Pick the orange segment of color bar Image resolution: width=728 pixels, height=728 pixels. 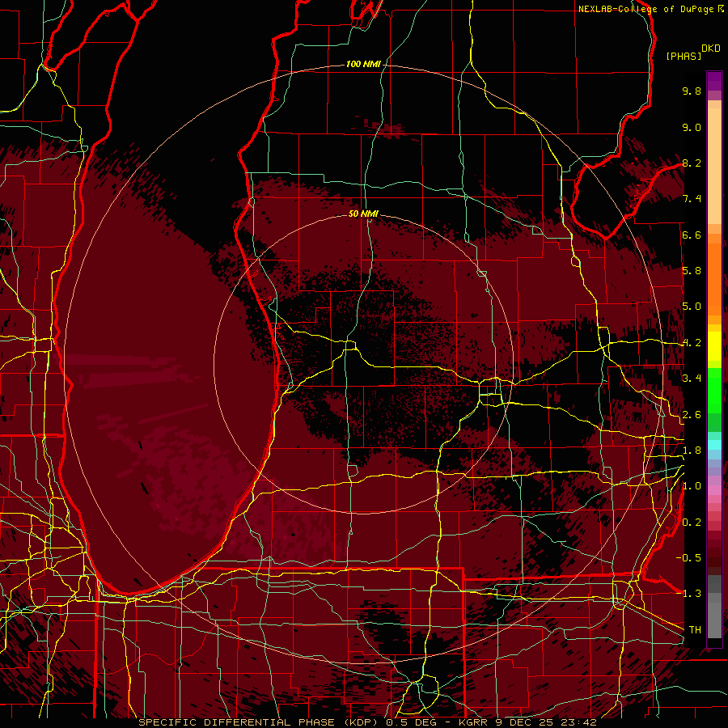point(714,278)
